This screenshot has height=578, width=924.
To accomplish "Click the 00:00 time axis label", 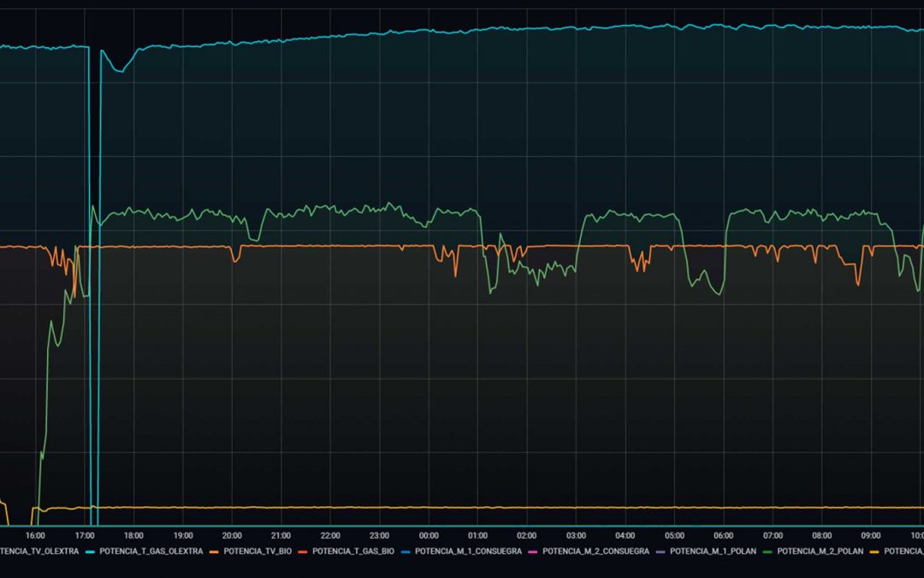I will 429,535.
